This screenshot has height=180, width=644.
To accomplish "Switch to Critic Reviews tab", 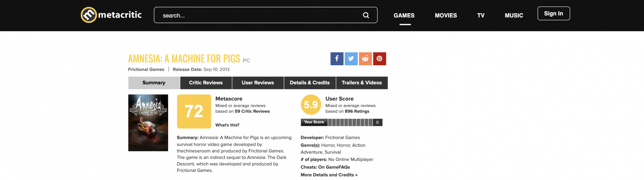I will [x=206, y=83].
